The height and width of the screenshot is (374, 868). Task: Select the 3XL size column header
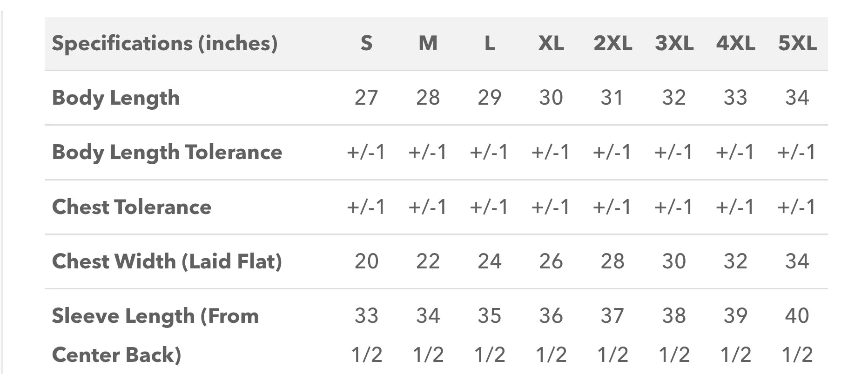pos(674,43)
